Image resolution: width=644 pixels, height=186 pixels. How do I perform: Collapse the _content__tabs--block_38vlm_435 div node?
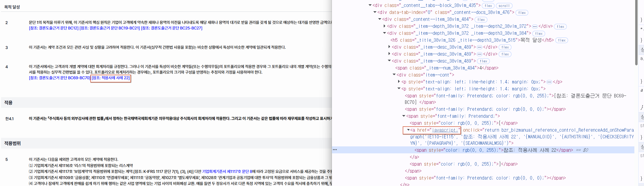(370, 5)
